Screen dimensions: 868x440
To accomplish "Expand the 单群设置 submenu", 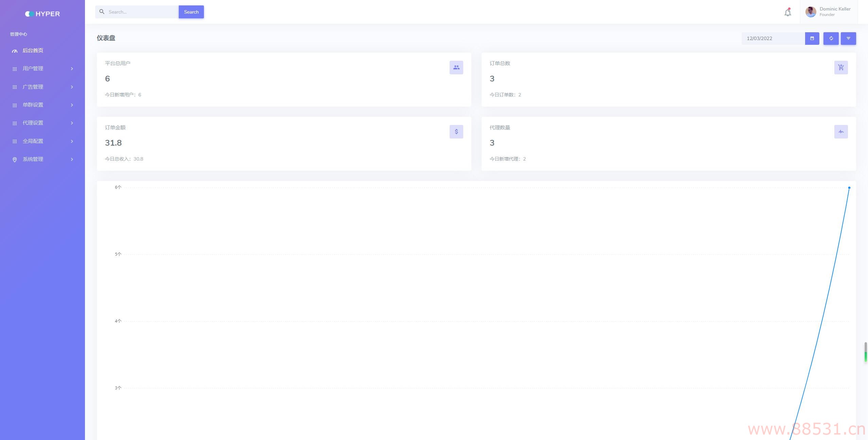I will click(42, 105).
